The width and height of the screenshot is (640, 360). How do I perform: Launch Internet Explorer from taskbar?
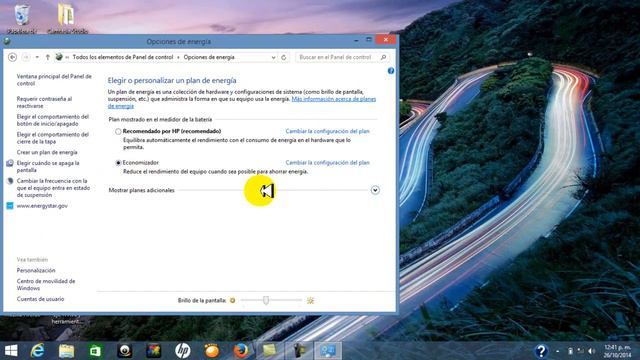[x=38, y=351]
